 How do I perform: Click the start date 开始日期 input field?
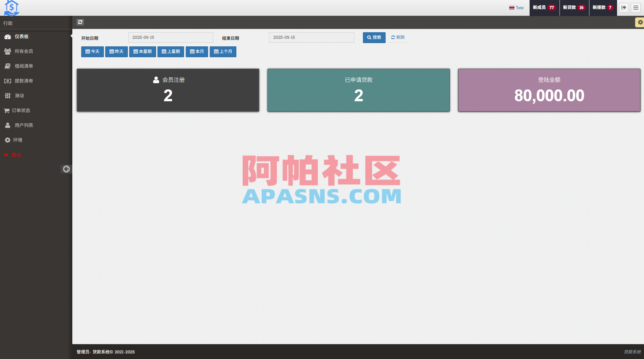click(170, 37)
